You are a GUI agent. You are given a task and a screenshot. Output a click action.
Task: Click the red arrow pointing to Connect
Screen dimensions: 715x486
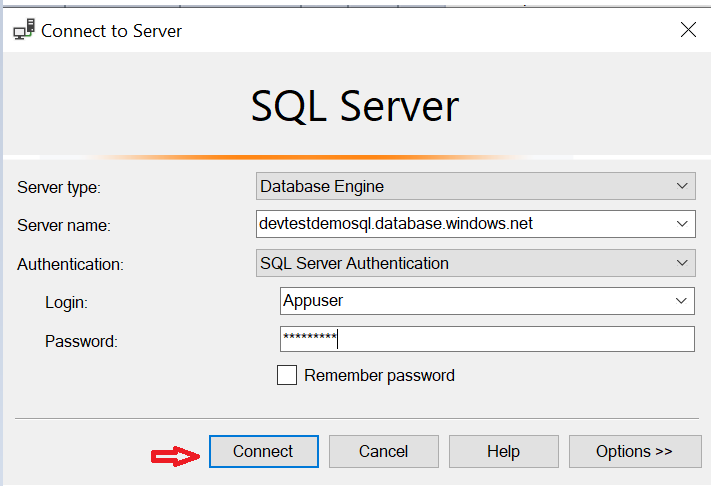(176, 456)
